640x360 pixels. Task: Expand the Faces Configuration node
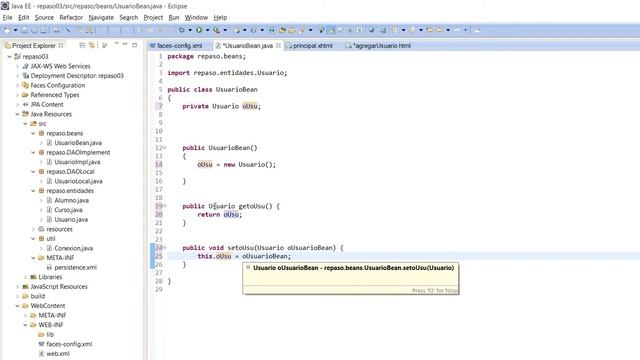point(18,85)
